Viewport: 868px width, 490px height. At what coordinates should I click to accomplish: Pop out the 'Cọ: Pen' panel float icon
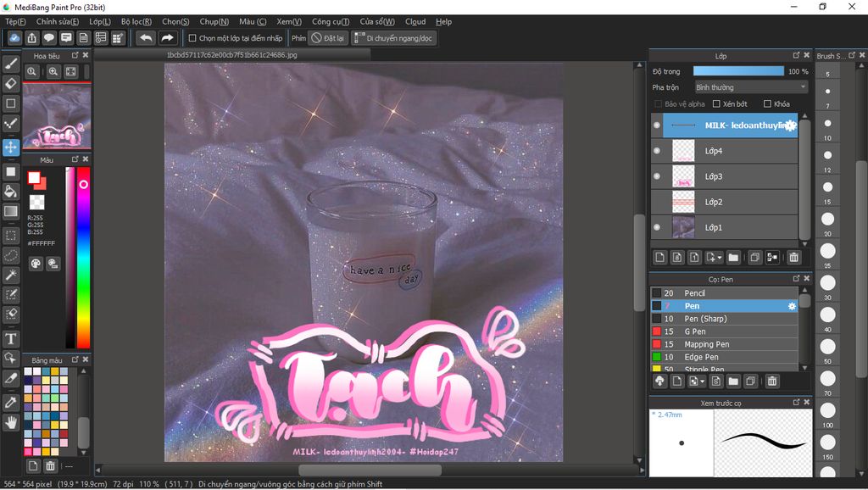click(796, 279)
